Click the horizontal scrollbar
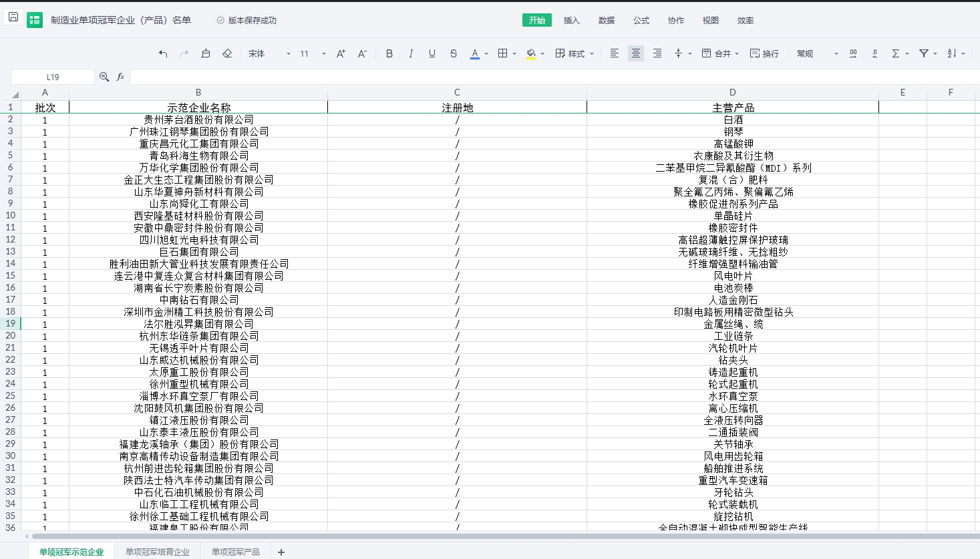 pos(505,536)
